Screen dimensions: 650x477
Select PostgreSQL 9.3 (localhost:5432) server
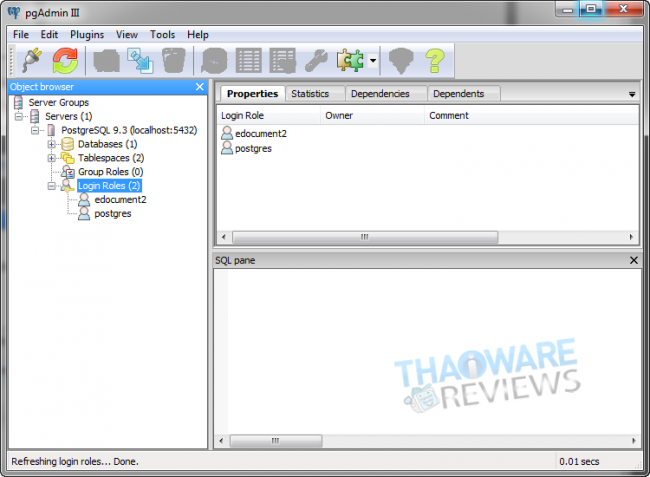(x=129, y=130)
